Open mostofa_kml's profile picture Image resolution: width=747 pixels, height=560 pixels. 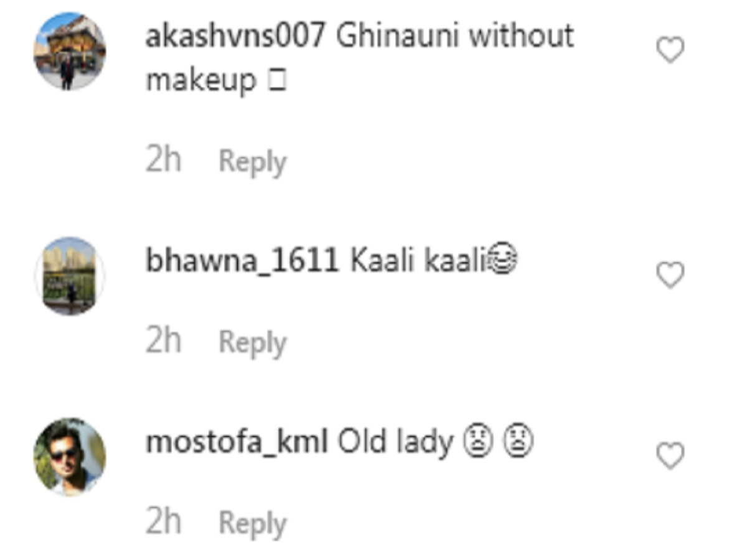click(69, 456)
